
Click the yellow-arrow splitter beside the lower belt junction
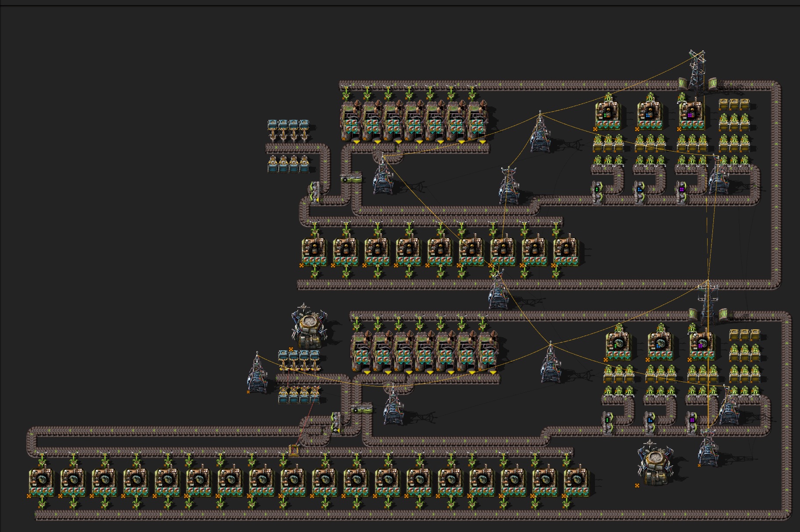click(x=336, y=423)
